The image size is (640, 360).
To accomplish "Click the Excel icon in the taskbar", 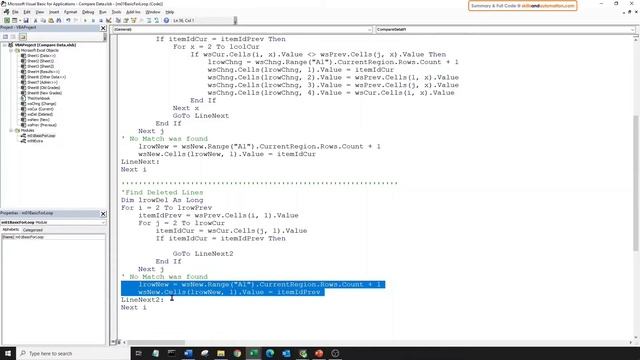I will [253, 353].
